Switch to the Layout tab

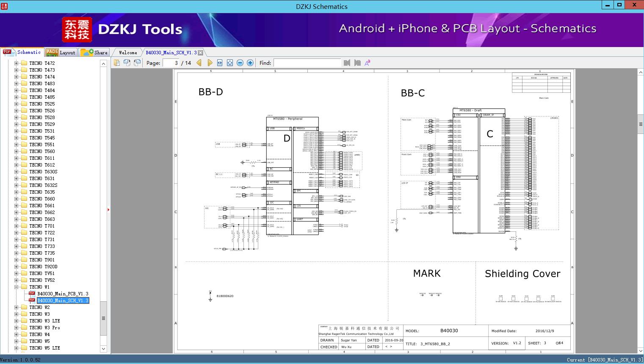61,53
